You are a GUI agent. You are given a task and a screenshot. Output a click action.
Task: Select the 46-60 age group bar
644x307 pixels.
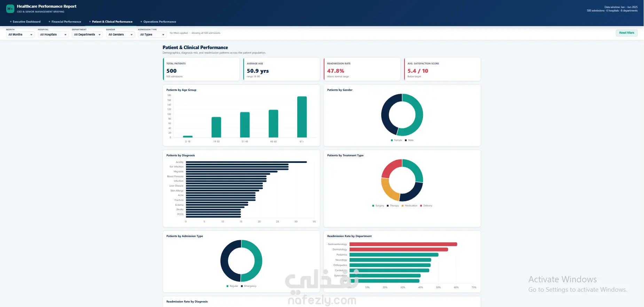tap(273, 124)
